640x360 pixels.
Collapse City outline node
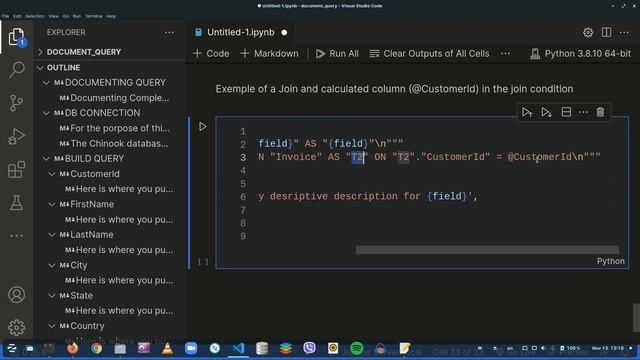[52, 265]
